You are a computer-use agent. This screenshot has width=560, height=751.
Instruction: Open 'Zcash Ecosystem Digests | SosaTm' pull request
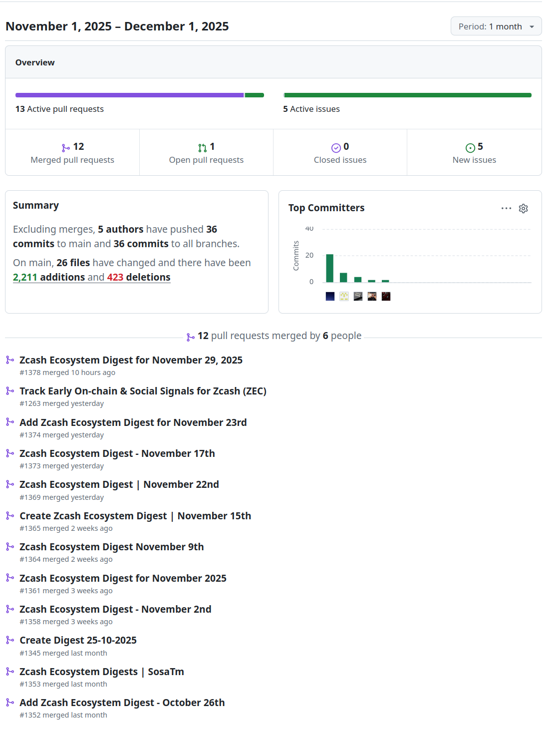(101, 672)
